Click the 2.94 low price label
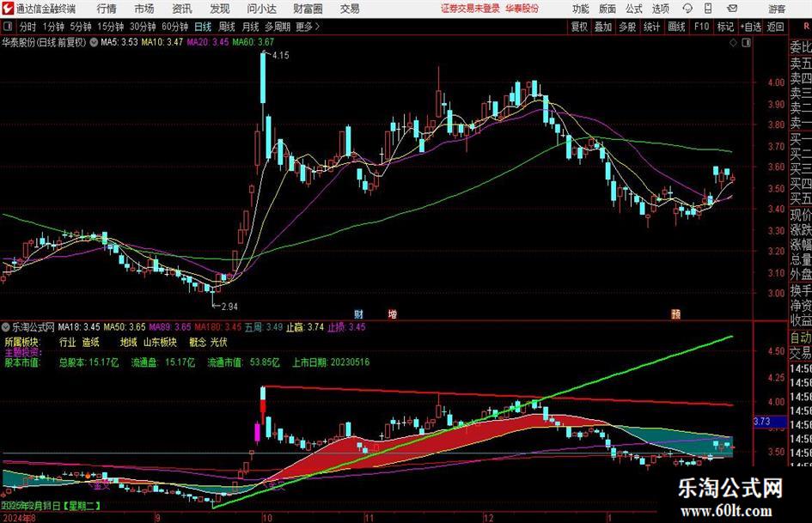Screen dimensions: 812x523 click(x=229, y=307)
